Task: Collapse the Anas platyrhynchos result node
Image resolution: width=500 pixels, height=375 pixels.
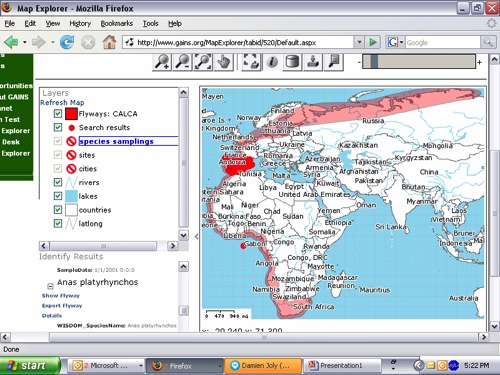Action: point(50,286)
